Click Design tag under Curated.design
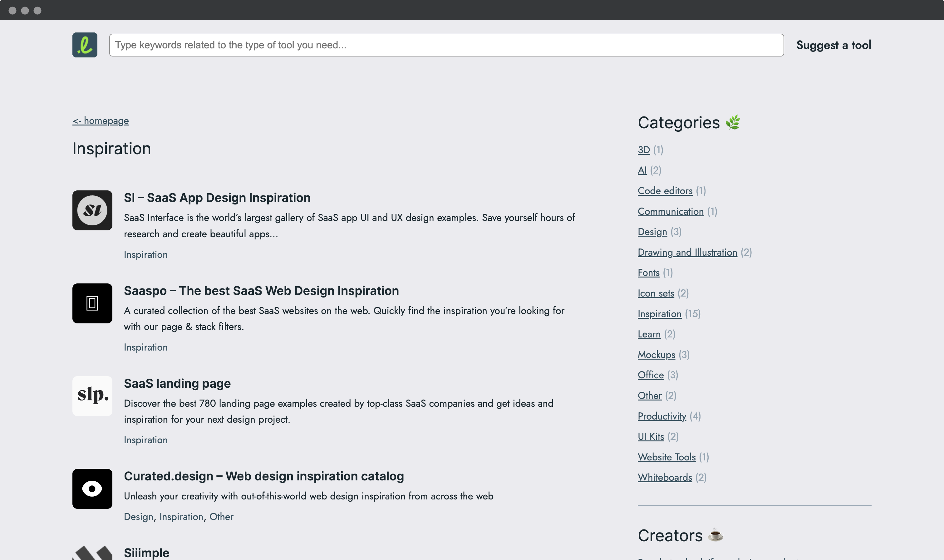The width and height of the screenshot is (944, 560). 139,517
